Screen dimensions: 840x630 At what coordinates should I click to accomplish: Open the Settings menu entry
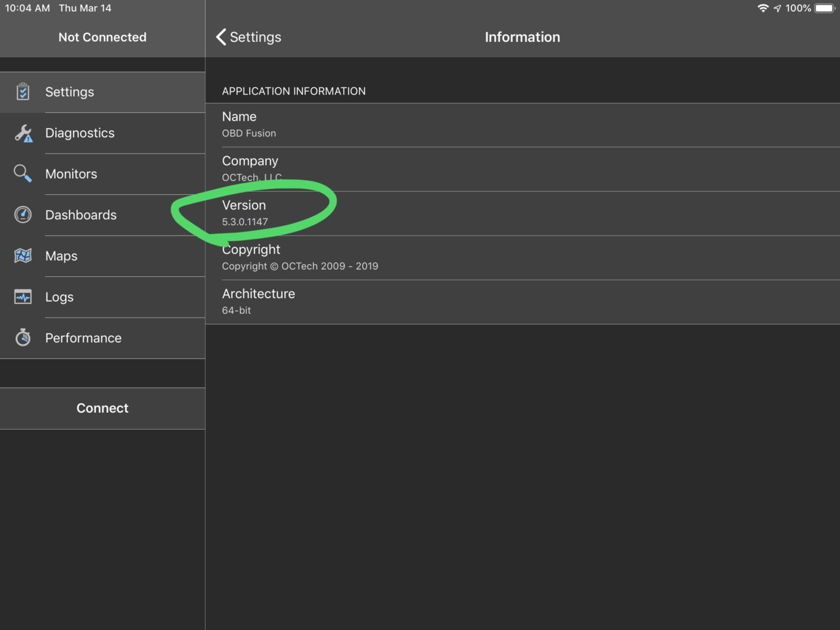point(102,92)
